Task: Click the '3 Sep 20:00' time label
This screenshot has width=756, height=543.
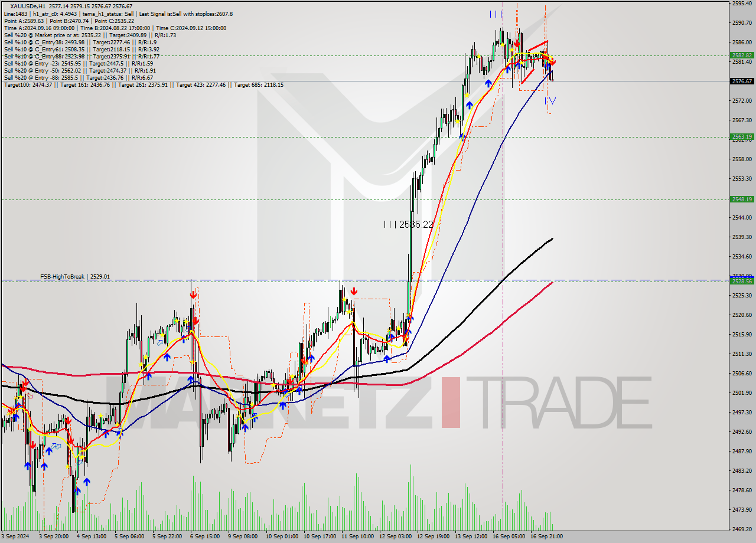Action: (53, 537)
